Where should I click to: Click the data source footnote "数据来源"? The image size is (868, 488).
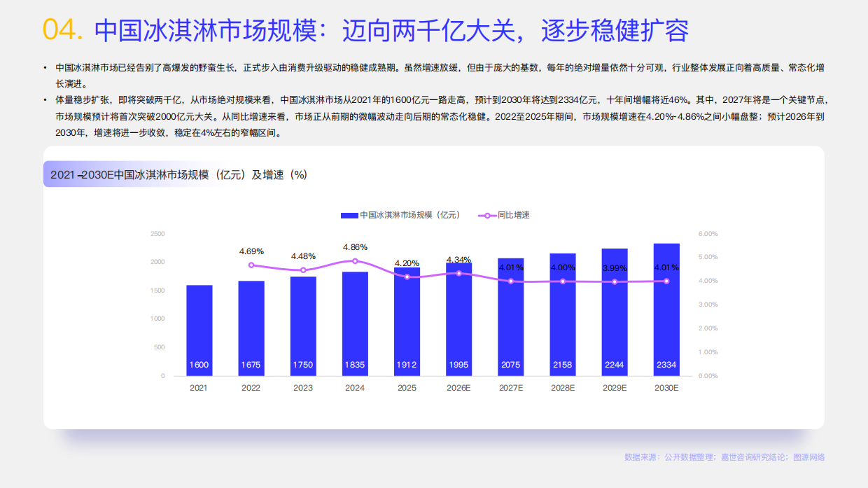coord(725,457)
